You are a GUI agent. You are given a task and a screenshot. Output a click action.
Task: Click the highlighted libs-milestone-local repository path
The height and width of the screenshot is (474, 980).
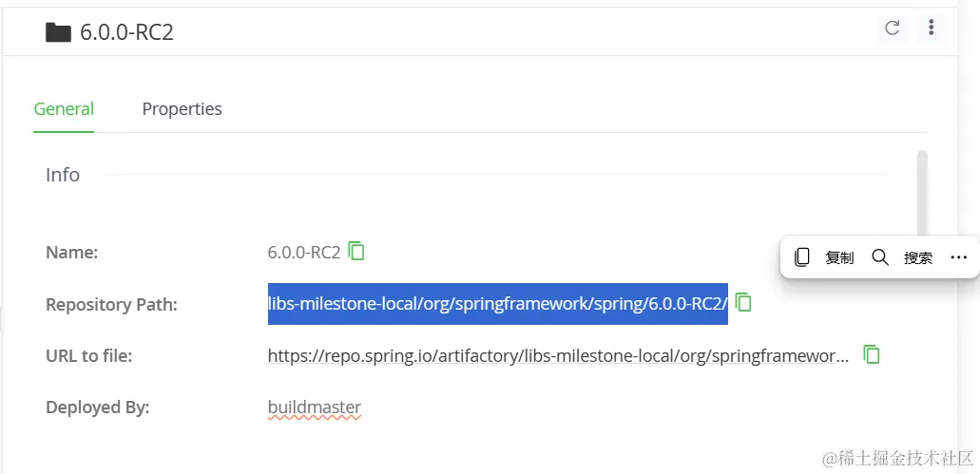(497, 304)
